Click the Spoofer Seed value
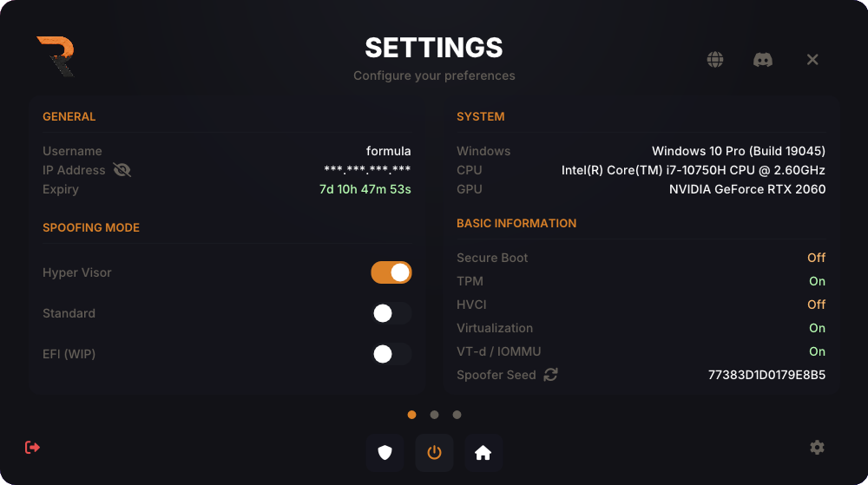 [x=766, y=375]
